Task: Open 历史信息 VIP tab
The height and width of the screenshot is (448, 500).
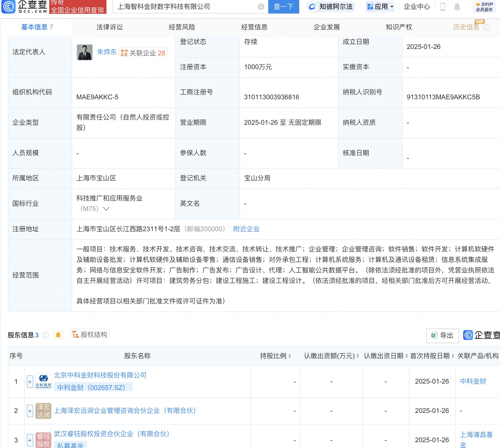Action: (466, 27)
